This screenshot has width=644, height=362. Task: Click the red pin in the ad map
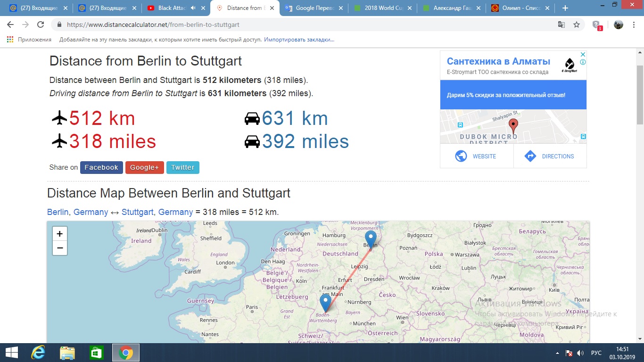(513, 126)
